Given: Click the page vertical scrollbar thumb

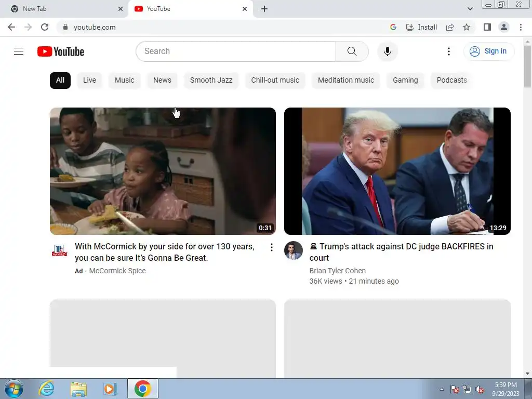Looking at the screenshot, I should point(527,66).
